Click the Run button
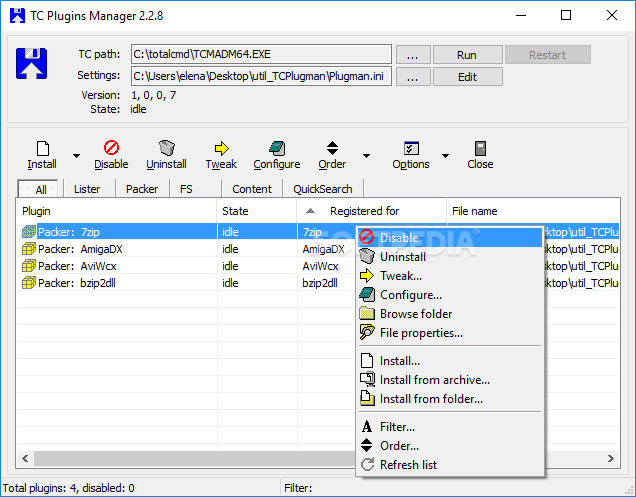 coord(468,55)
